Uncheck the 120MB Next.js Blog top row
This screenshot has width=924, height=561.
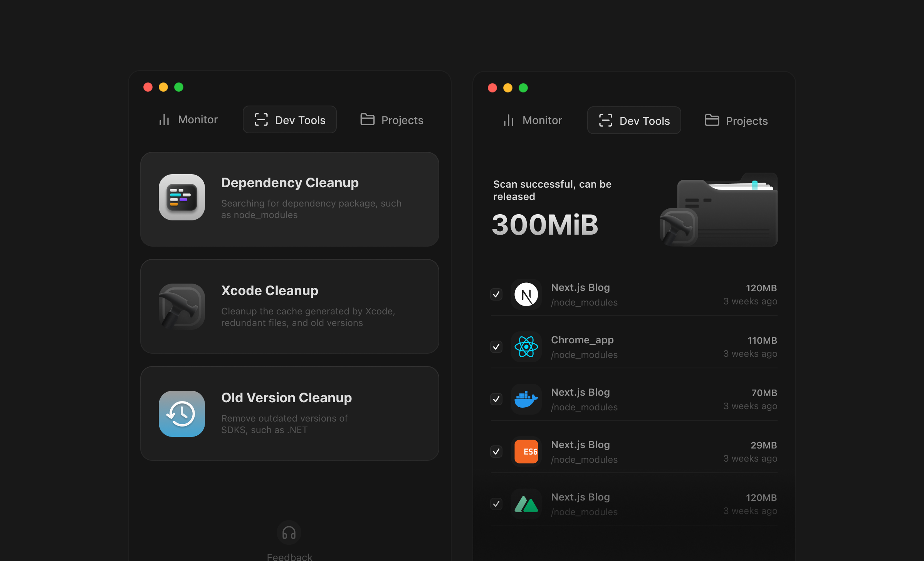(x=496, y=294)
